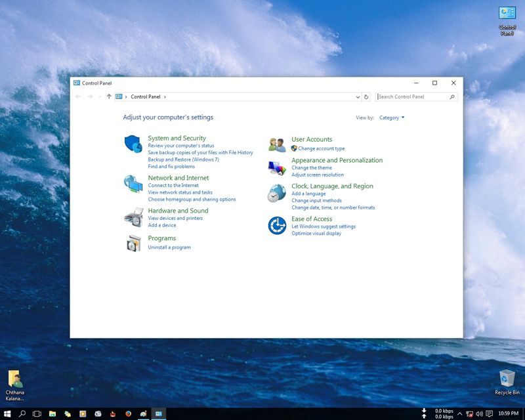Viewport: 525px width, 420px height.
Task: Launch Firefox from the taskbar
Action: click(x=128, y=414)
